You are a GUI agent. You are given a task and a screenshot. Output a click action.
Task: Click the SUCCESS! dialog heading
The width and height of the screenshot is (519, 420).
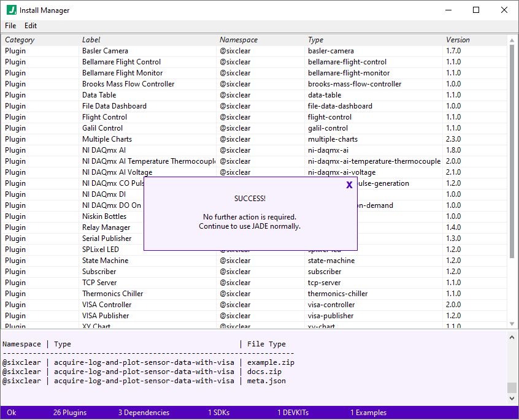click(250, 199)
